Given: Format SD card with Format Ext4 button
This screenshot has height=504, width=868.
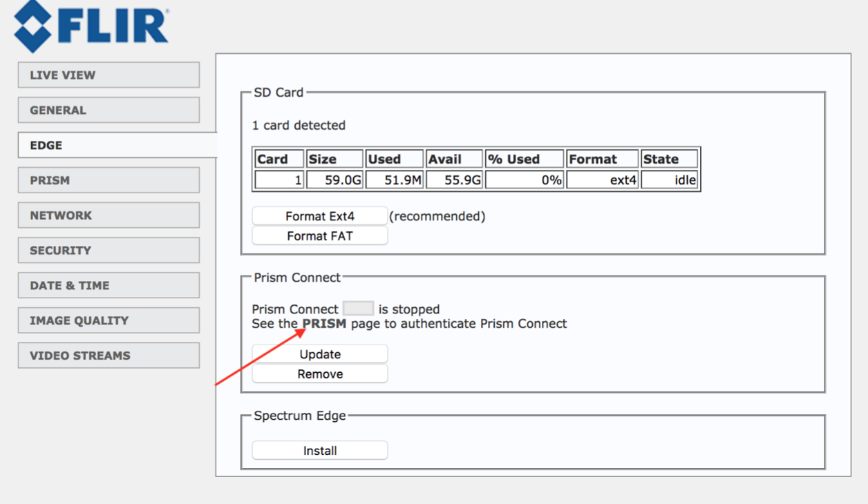Looking at the screenshot, I should tap(320, 216).
